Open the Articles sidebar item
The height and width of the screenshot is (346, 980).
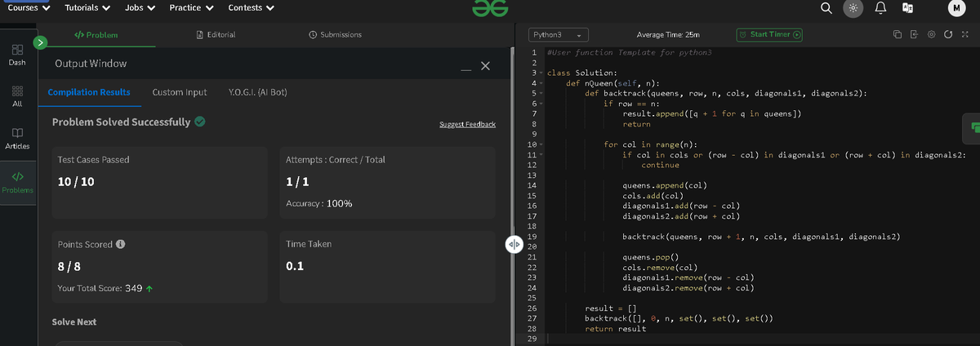pos(16,137)
